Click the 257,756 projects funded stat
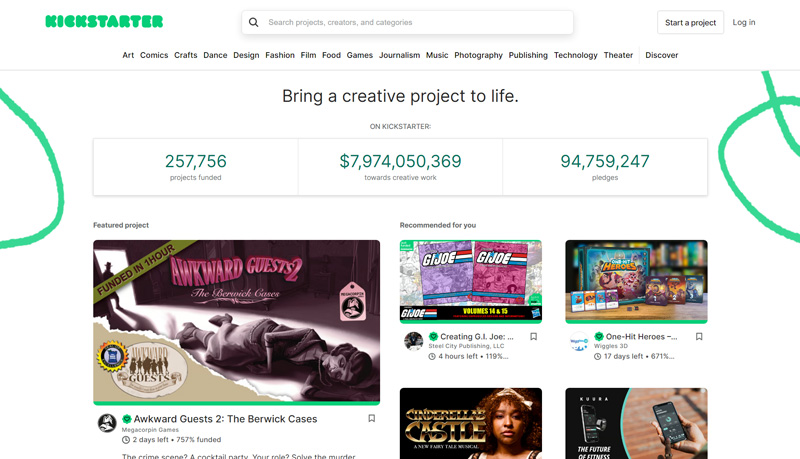Viewport: 800px width, 459px height. click(196, 167)
